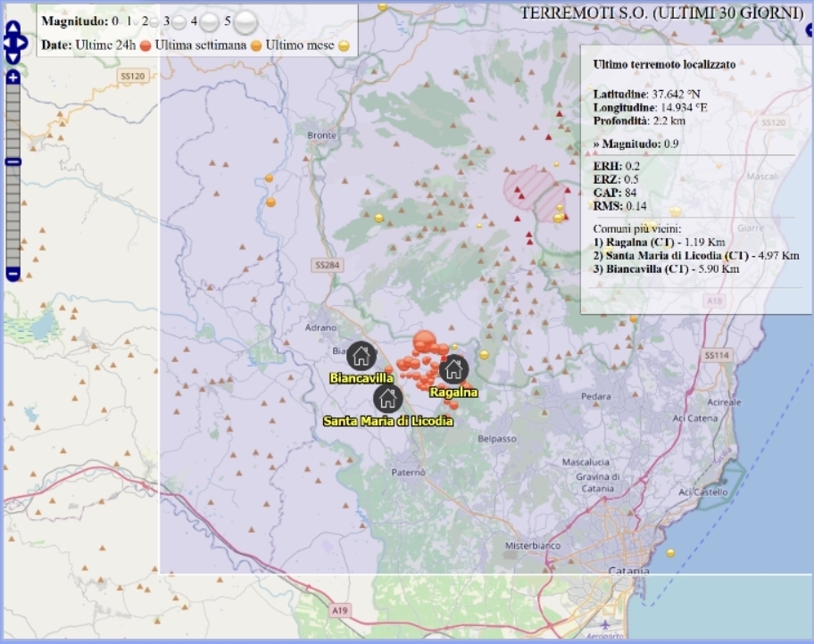
Task: Pan the map right with east arrow
Action: (x=21, y=42)
